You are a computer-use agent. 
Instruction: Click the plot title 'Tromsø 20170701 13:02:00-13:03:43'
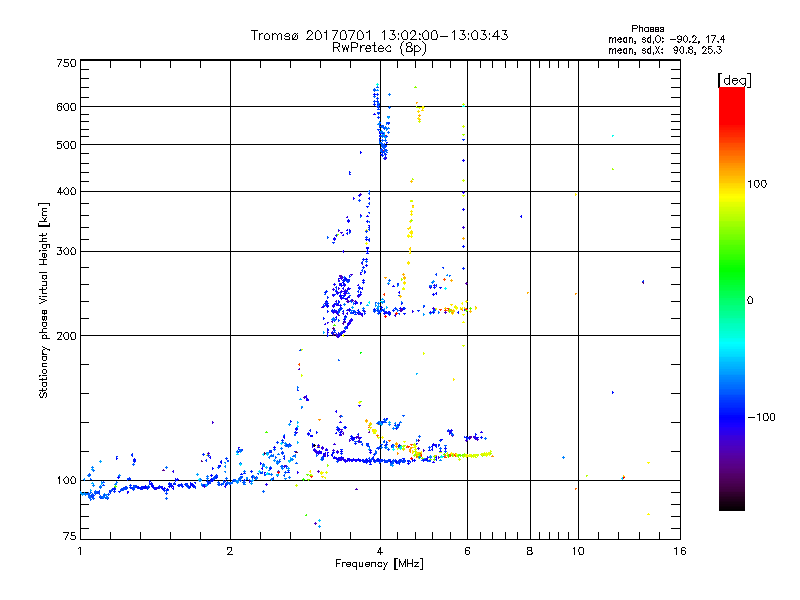pyautogui.click(x=379, y=35)
